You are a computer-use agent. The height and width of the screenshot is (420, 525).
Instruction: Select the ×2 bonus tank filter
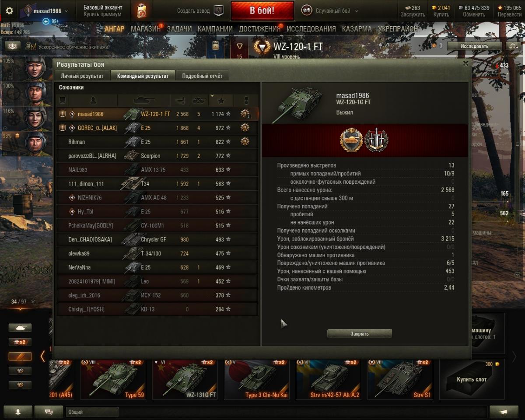[x=20, y=342]
